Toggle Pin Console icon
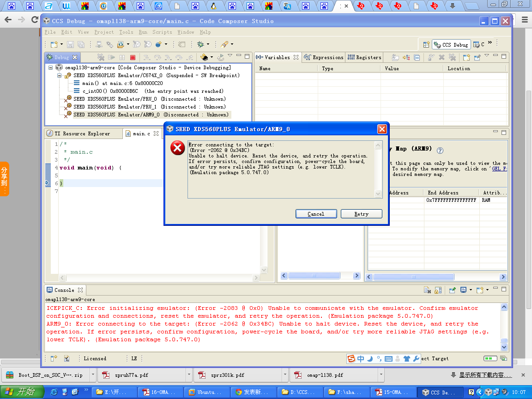 click(x=452, y=290)
